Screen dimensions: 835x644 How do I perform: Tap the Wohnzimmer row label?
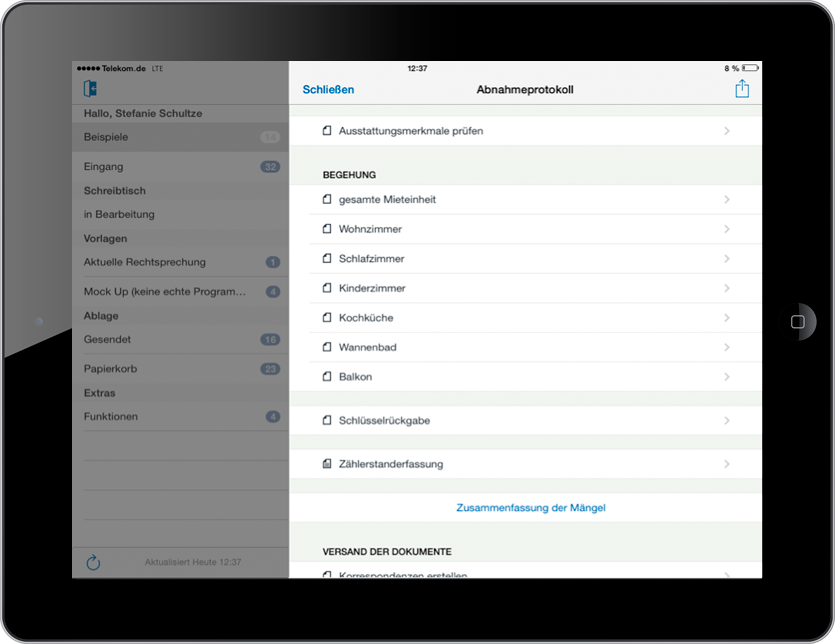tap(370, 229)
